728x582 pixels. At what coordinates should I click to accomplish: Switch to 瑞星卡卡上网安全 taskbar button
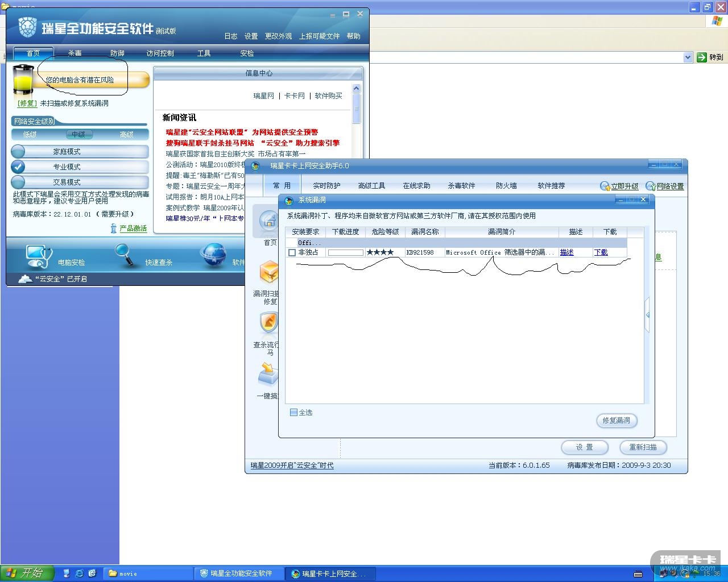(330, 573)
